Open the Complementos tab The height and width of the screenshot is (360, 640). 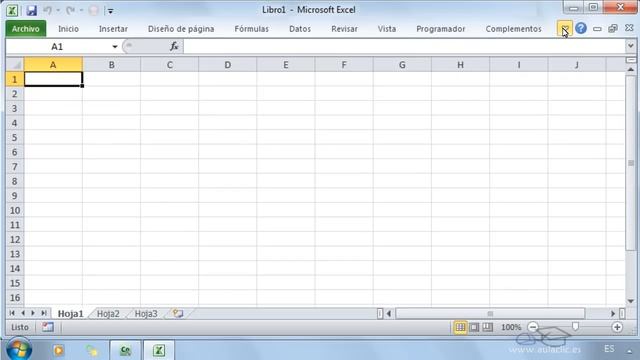(x=513, y=29)
